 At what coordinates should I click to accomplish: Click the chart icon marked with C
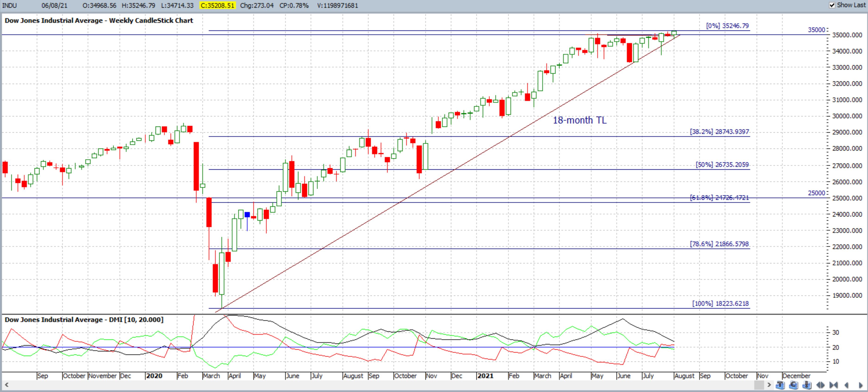point(794,385)
